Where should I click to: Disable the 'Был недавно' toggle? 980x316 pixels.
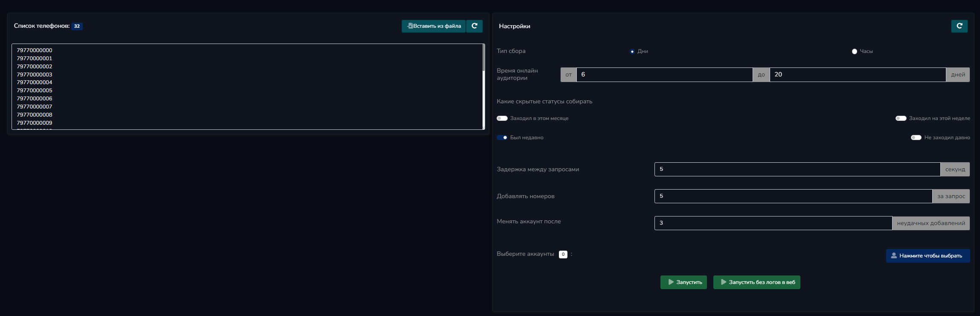point(502,138)
